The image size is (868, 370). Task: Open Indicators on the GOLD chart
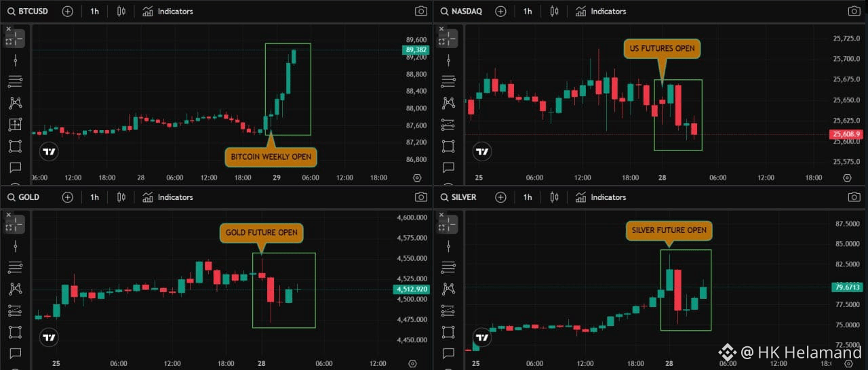click(167, 197)
